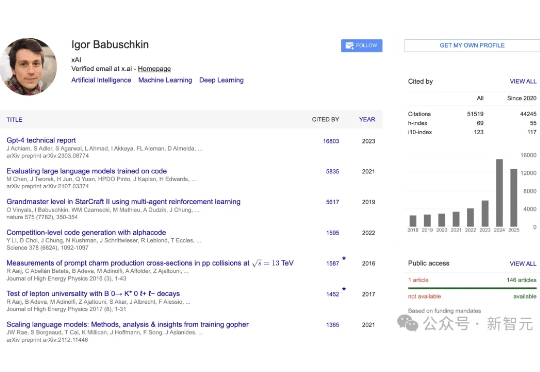Open Evaluating large language models trained on code
540x372 pixels.
87,171
